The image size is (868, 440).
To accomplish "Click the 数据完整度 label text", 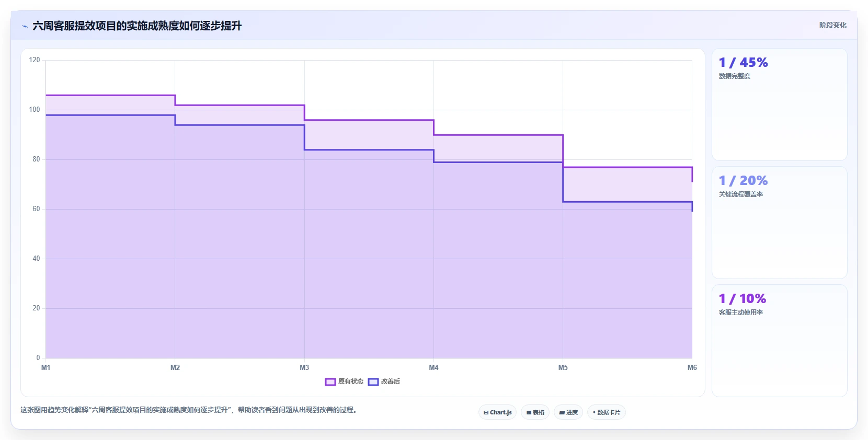I will 735,76.
